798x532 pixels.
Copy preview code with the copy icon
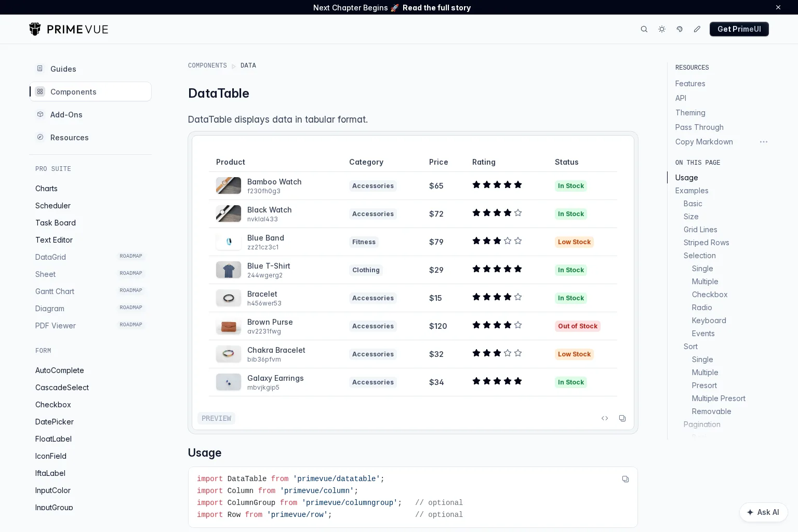(x=622, y=418)
